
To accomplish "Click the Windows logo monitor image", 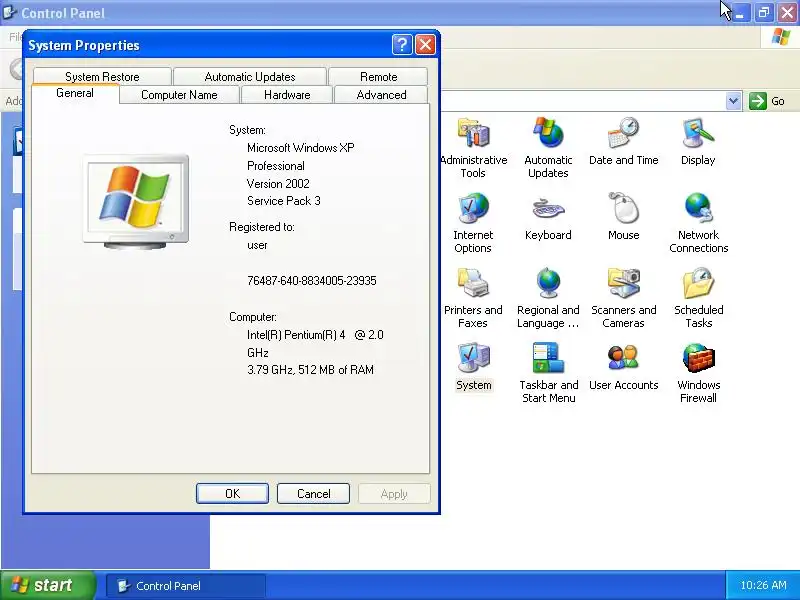I will (136, 202).
